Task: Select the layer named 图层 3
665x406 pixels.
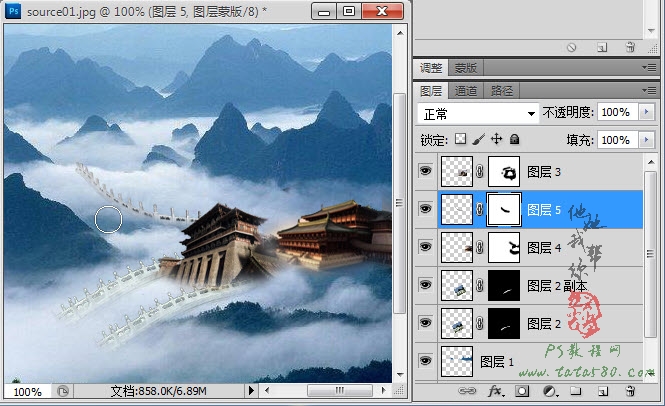Action: 544,172
